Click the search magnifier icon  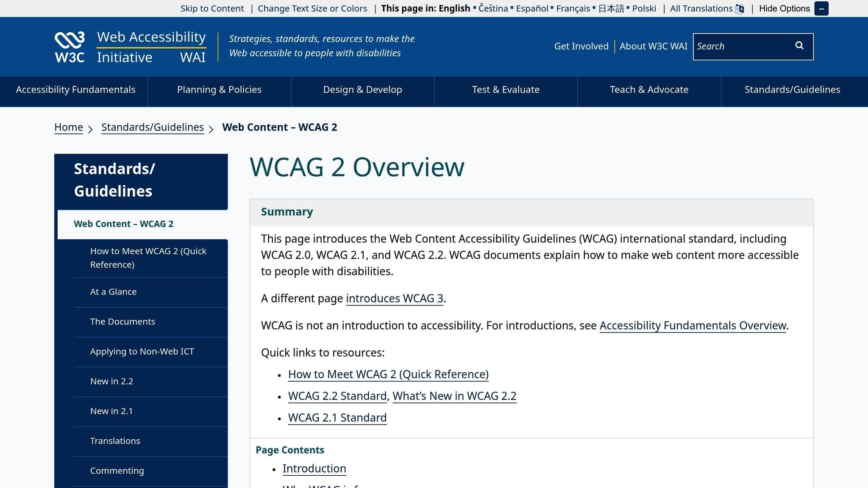(x=799, y=46)
